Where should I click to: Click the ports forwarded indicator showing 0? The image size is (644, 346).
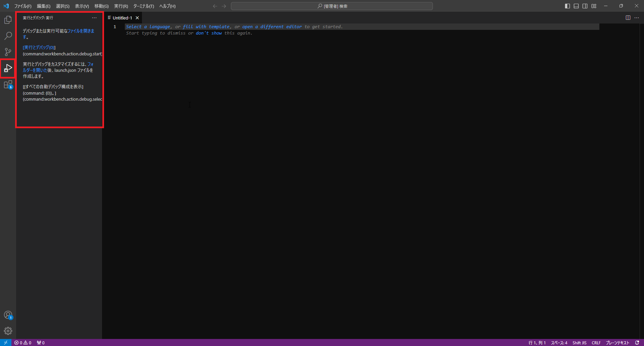click(x=41, y=343)
